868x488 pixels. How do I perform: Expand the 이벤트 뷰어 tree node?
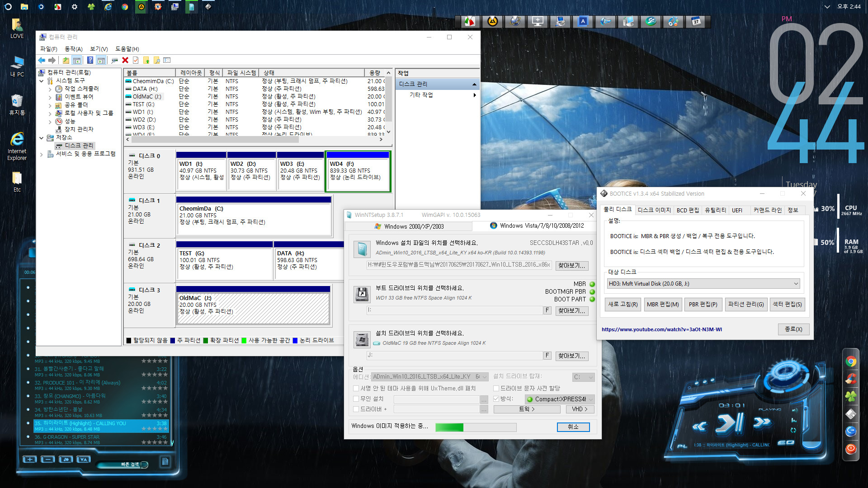tap(50, 97)
